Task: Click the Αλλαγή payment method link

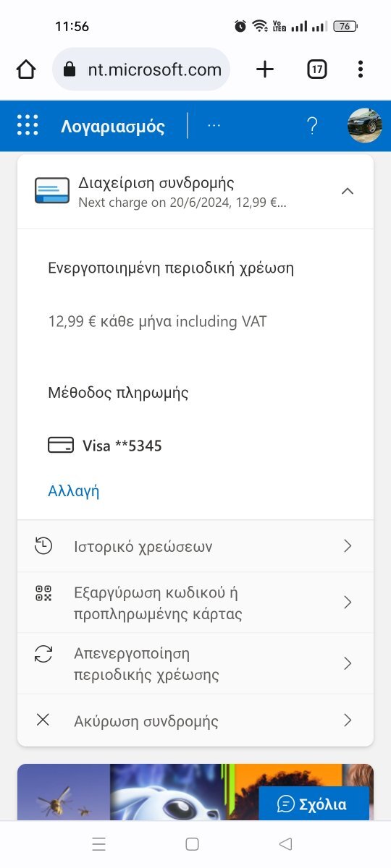Action: [73, 491]
